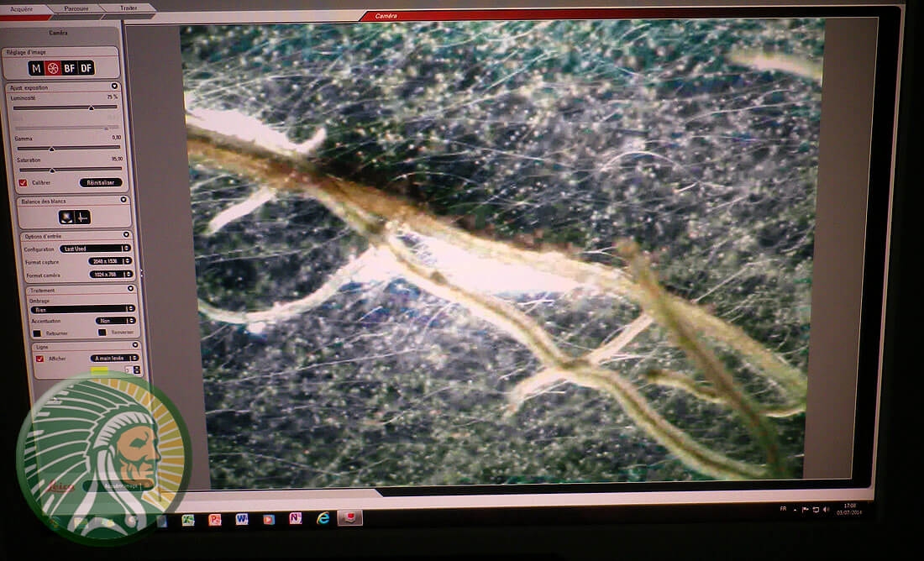Image resolution: width=924 pixels, height=561 pixels.
Task: Open the Ombrage dropdown
Action: tap(82, 309)
